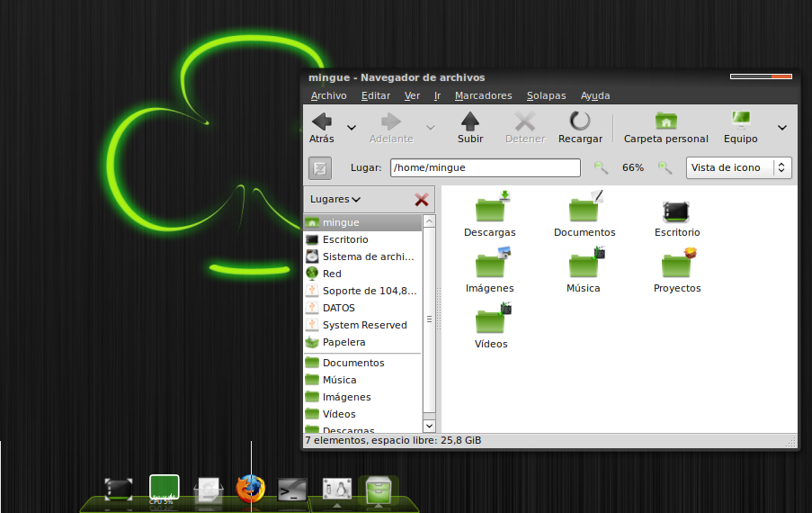
Task: Toggle the location text/button mode icon
Action: (x=320, y=168)
